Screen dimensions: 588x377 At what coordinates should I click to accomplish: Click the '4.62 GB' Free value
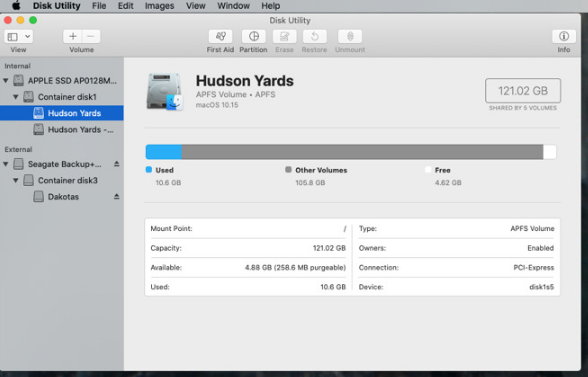[x=448, y=183]
